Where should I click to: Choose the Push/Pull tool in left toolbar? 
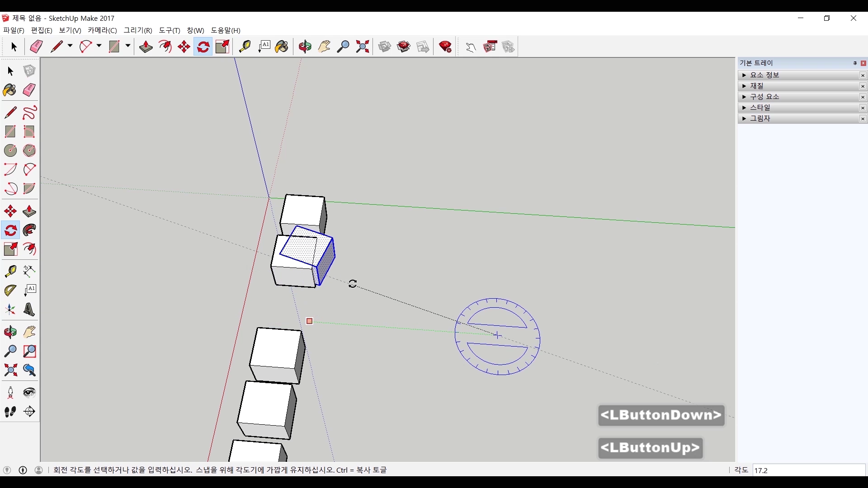tap(29, 211)
